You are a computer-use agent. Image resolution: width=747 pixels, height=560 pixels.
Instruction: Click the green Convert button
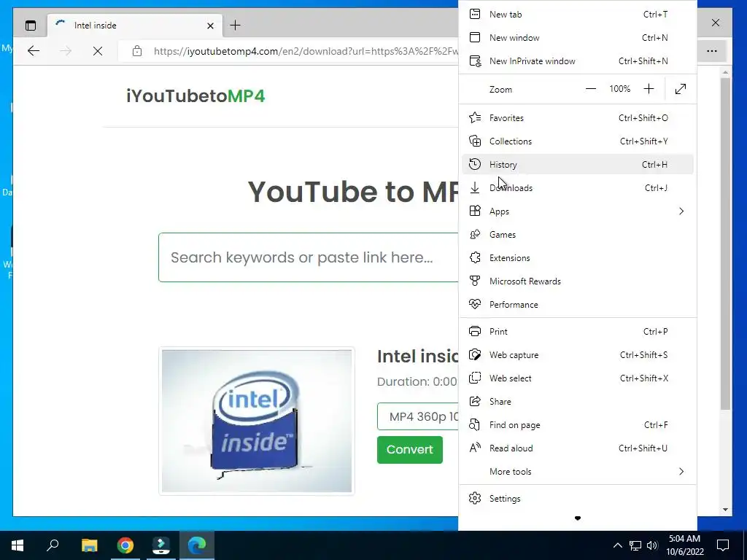410,449
